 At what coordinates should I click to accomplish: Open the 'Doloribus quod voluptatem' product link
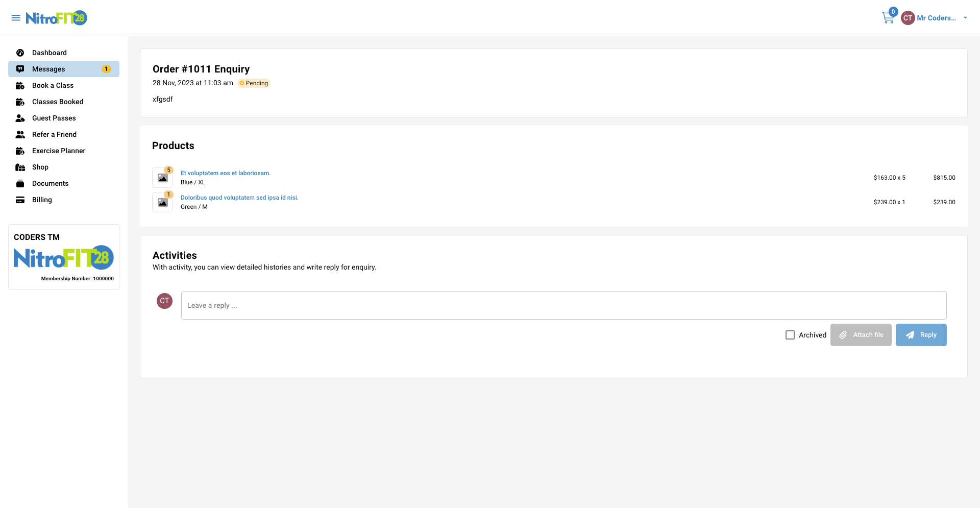pyautogui.click(x=239, y=198)
